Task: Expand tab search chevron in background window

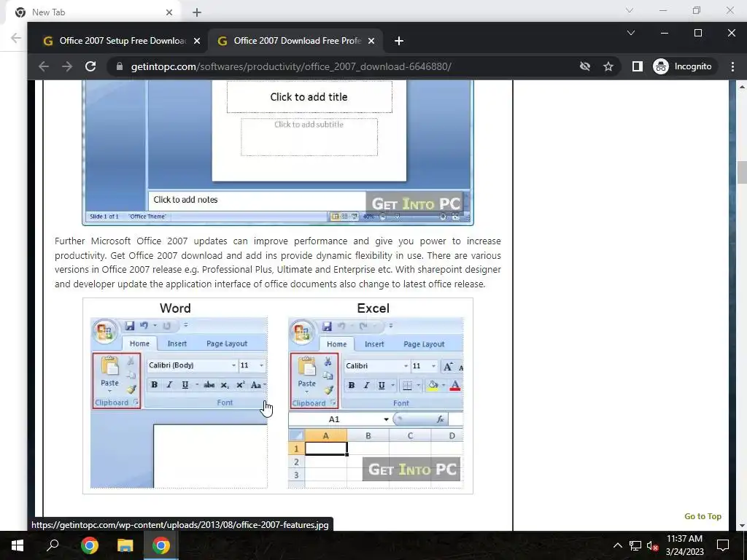Action: 630,10
